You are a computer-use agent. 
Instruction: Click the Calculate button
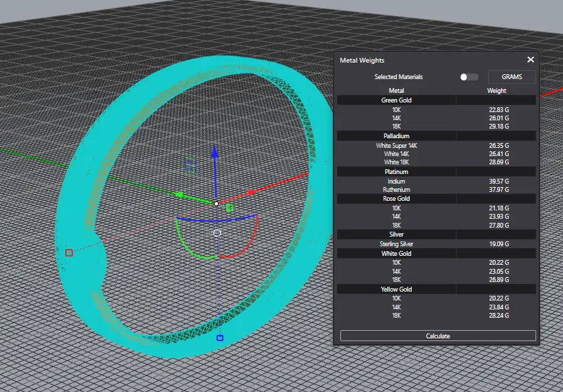(438, 336)
